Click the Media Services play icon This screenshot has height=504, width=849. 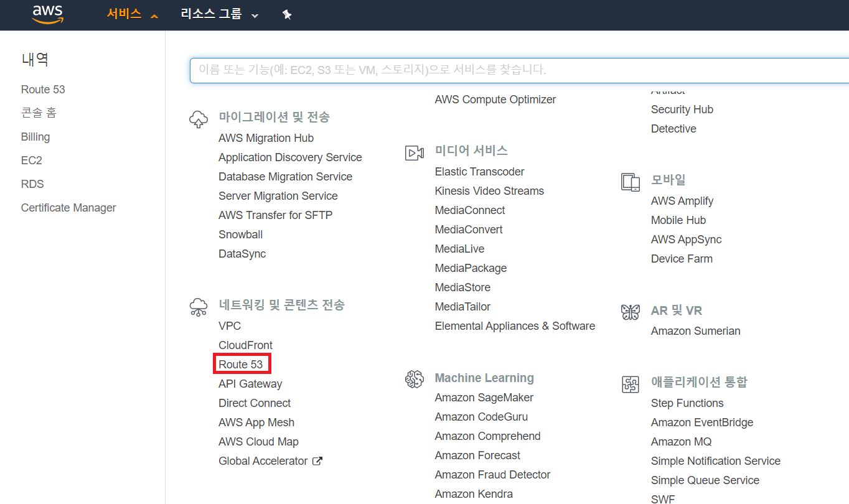click(415, 152)
